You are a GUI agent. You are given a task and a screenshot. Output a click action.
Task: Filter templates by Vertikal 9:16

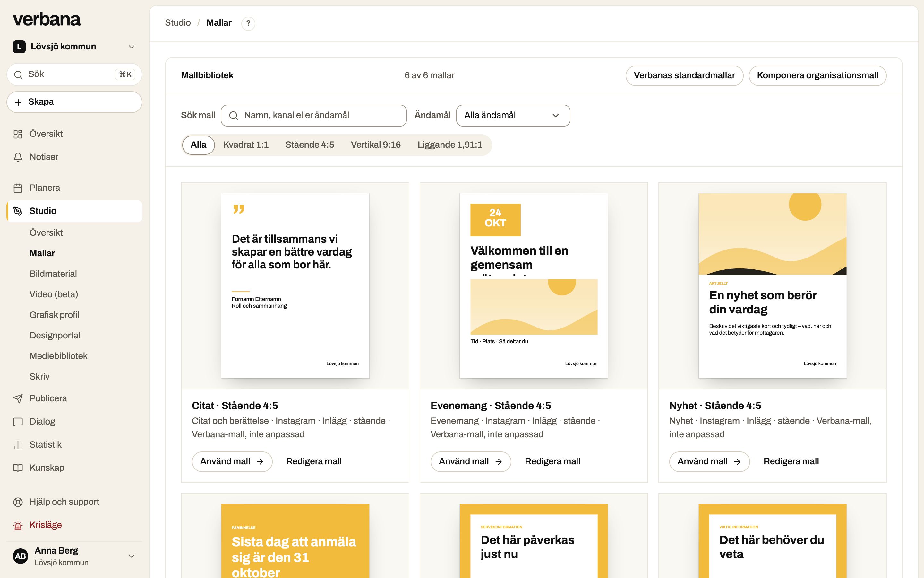click(376, 145)
